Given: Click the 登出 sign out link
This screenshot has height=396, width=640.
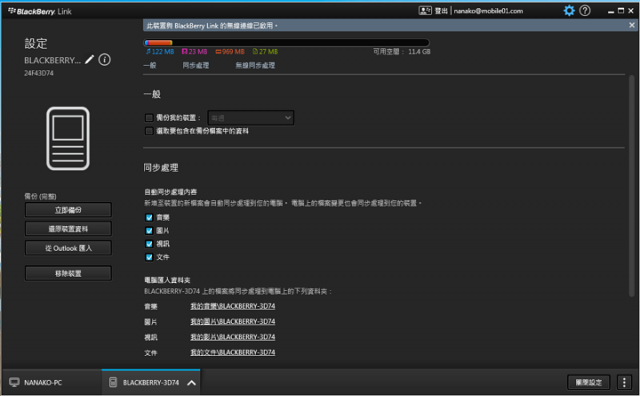Looking at the screenshot, I should [441, 11].
